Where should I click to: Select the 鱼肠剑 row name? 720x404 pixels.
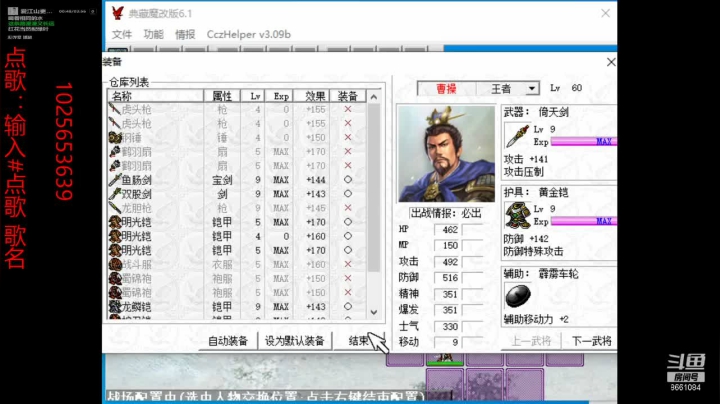(x=136, y=180)
